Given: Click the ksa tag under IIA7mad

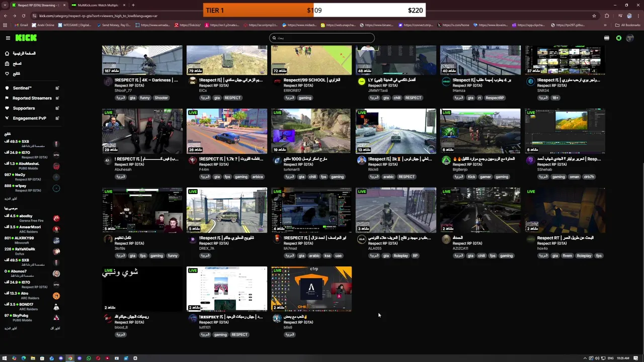Looking at the screenshot, I should (x=328, y=256).
